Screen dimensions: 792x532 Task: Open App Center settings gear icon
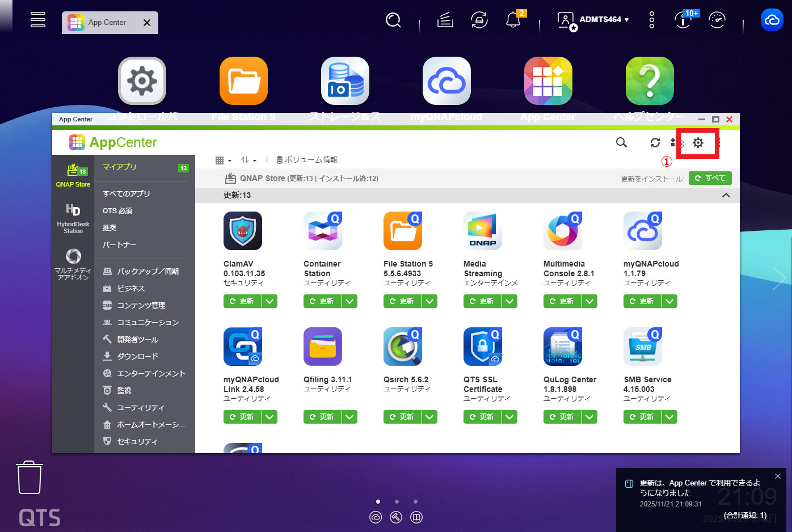tap(698, 143)
